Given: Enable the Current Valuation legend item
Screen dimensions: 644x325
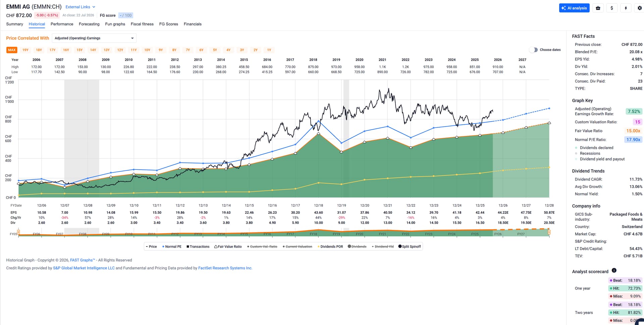Looking at the screenshot, I should (298, 247).
